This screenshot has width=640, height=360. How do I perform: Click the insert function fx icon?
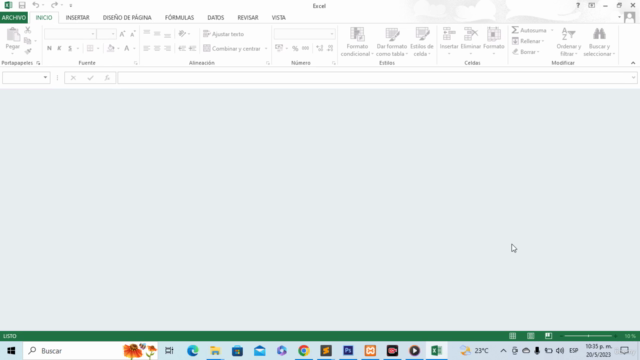107,78
